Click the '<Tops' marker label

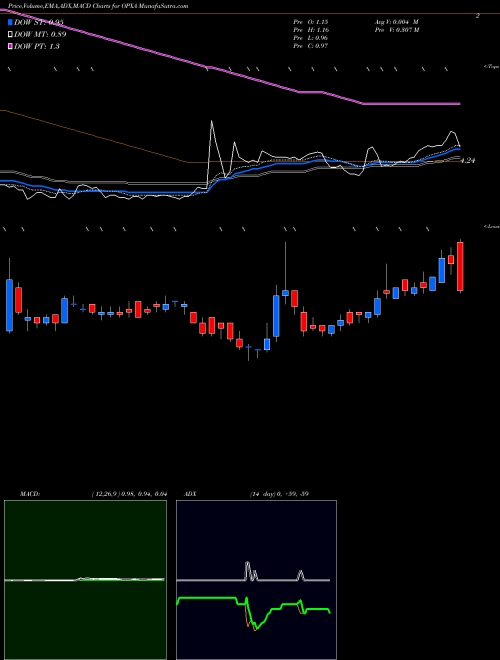coord(491,67)
